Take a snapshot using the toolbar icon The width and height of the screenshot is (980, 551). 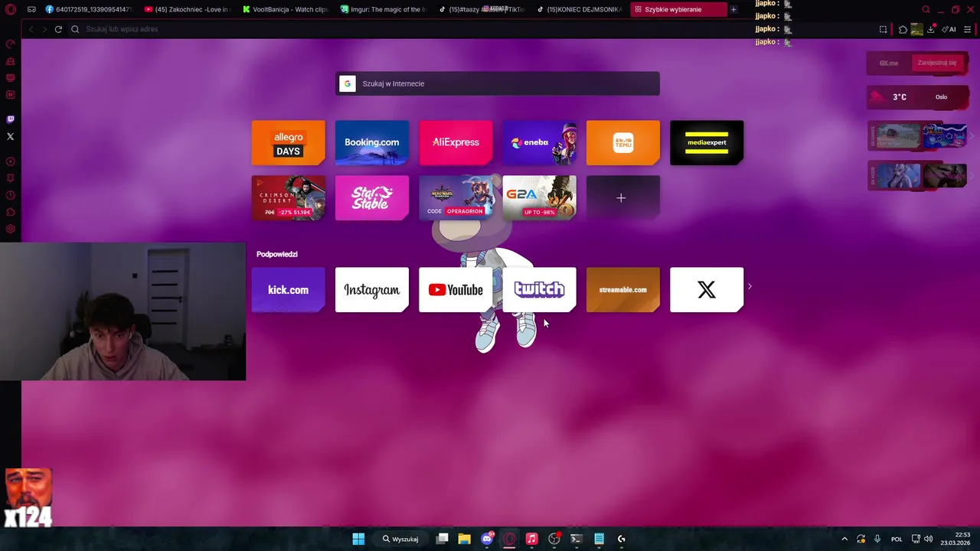click(883, 29)
